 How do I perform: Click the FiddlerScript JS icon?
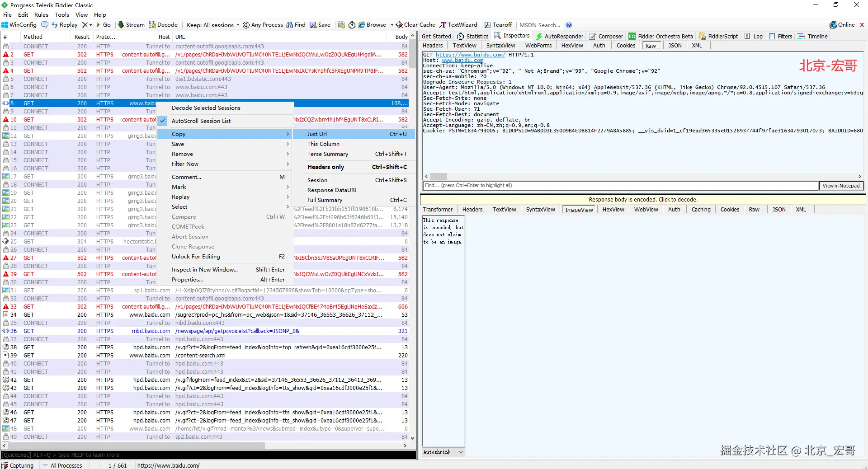[702, 36]
